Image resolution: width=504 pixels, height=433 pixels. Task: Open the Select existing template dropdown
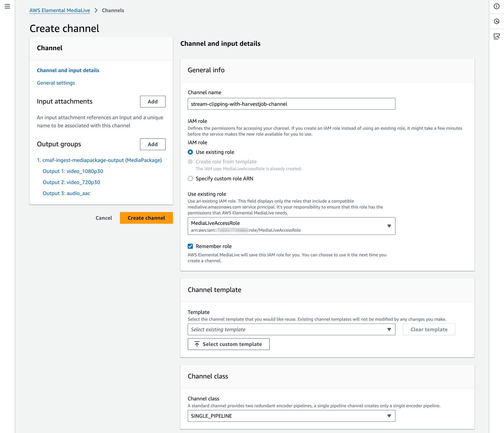pyautogui.click(x=291, y=329)
